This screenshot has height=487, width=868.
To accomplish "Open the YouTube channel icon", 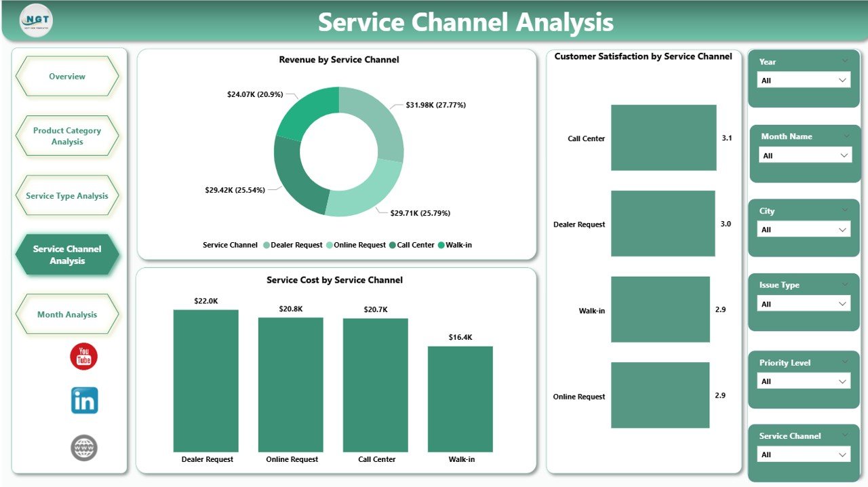I will 83,356.
